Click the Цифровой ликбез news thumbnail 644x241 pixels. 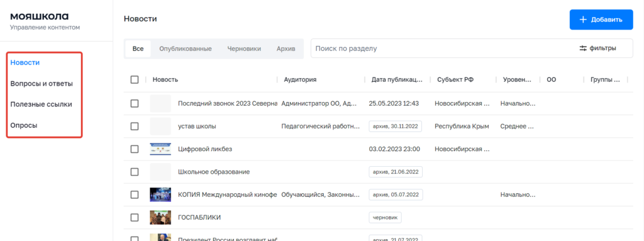[160, 149]
